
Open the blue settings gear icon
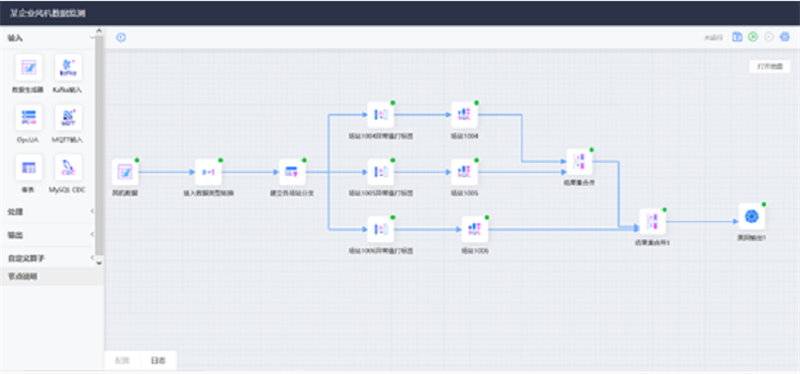(785, 37)
